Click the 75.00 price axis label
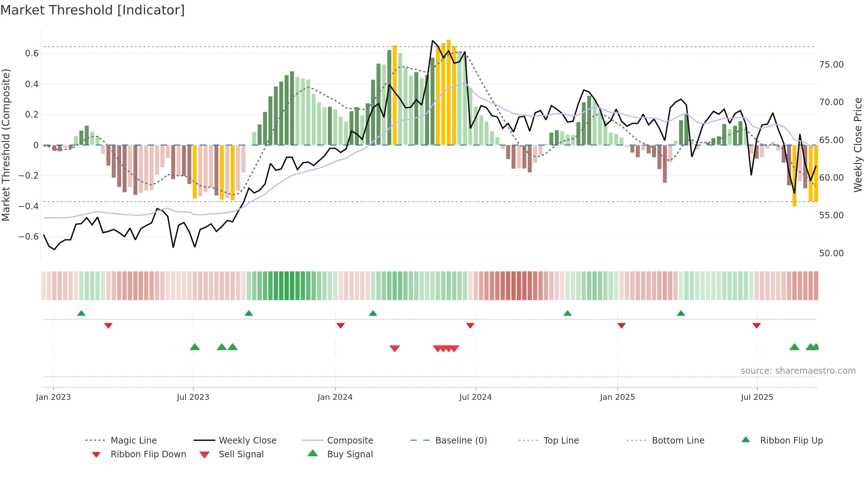The image size is (868, 488). click(x=831, y=65)
